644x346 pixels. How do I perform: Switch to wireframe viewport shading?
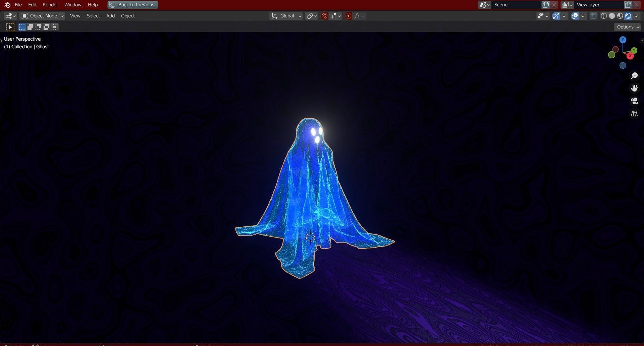tap(604, 16)
